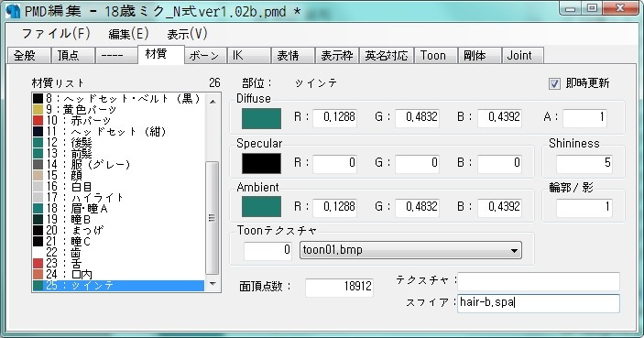
Task: Switch to the 剛体 tab
Action: pos(480,56)
